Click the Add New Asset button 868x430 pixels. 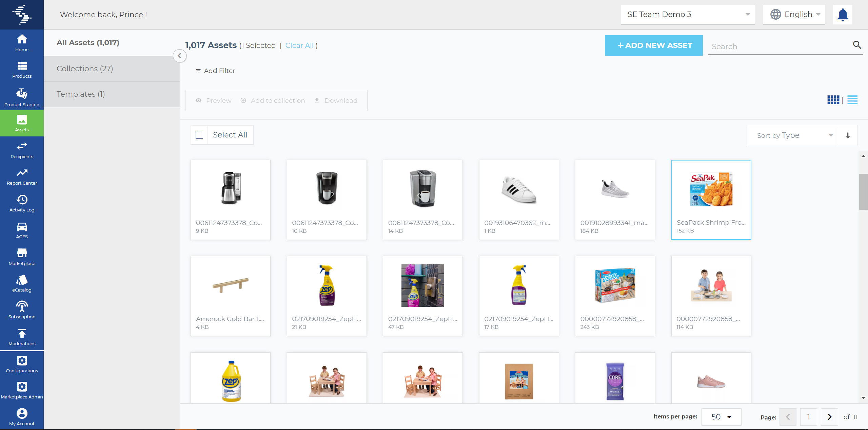[653, 45]
